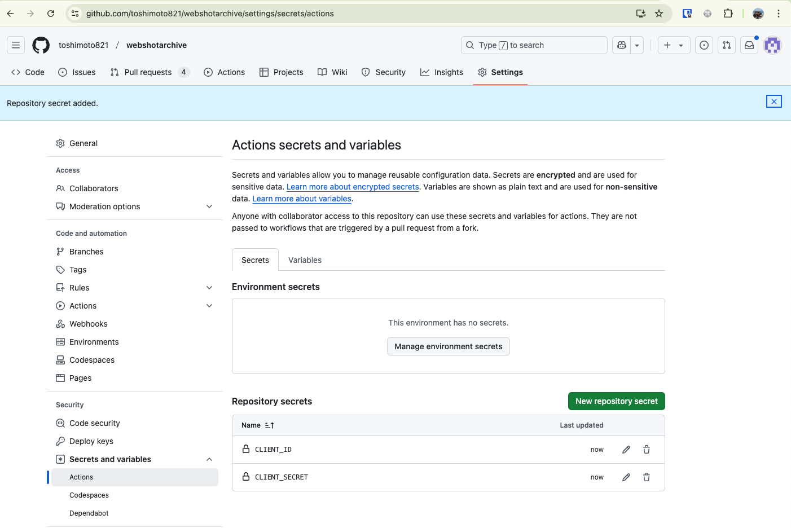The width and height of the screenshot is (791, 532).
Task: Open the create new plus menu
Action: (674, 45)
